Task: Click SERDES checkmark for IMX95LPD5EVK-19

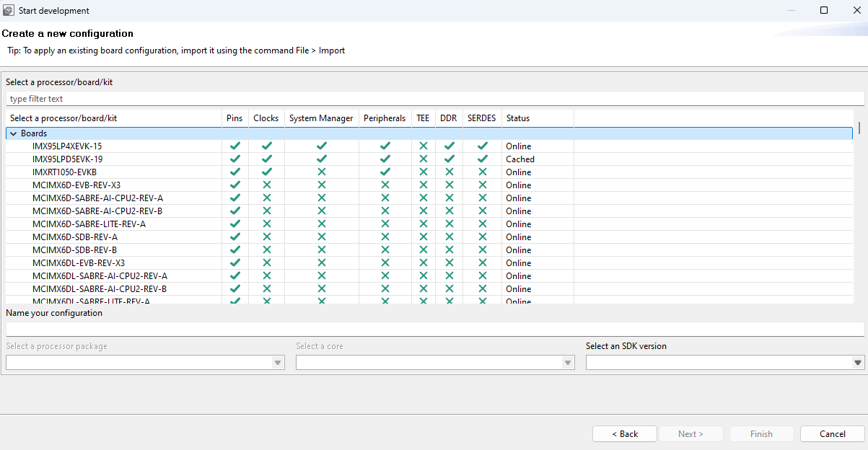Action: pyautogui.click(x=483, y=159)
